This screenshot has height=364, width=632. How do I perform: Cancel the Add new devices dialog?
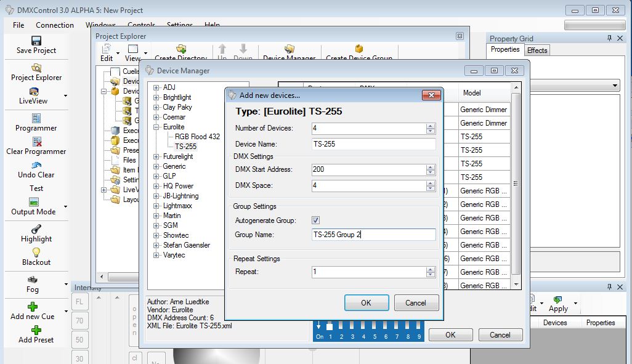[x=415, y=302]
